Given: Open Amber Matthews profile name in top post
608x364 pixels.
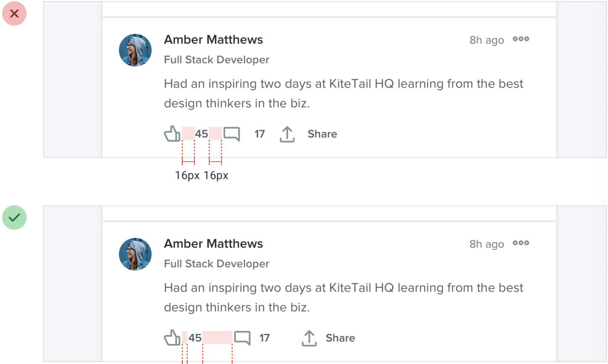Looking at the screenshot, I should [x=213, y=40].
